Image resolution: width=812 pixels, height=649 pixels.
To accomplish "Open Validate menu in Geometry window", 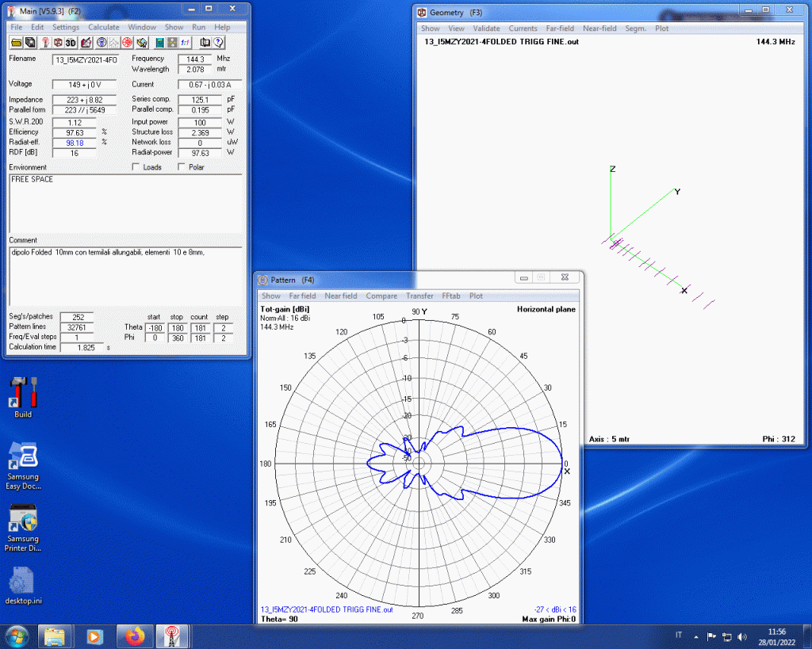I will (486, 28).
